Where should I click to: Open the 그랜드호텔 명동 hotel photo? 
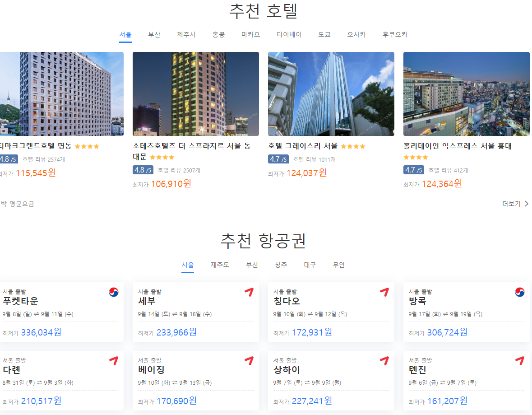tap(62, 94)
